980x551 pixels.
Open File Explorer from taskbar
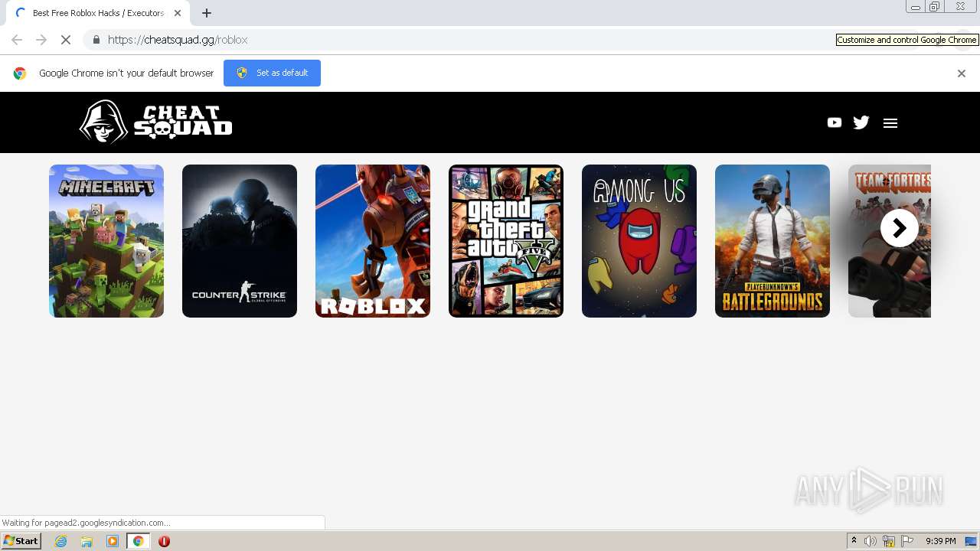click(x=87, y=541)
